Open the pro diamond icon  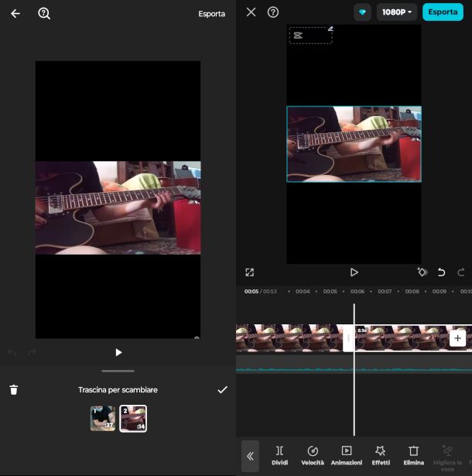pos(362,12)
